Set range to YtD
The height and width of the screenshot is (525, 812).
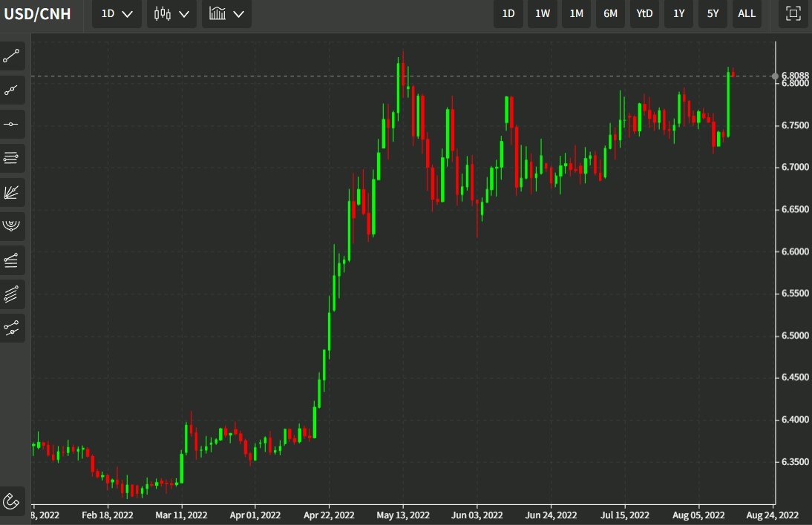coord(644,14)
